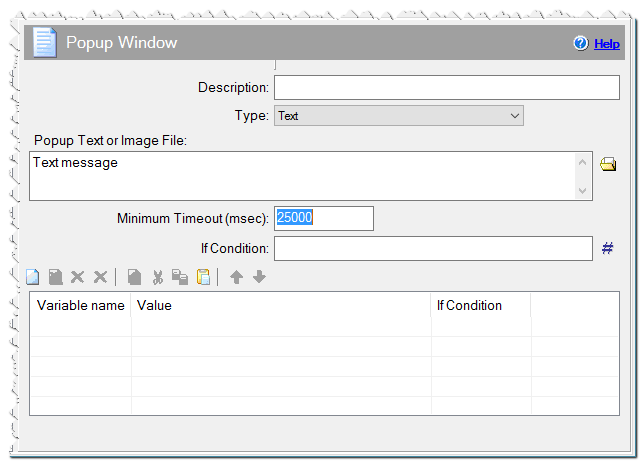This screenshot has height=461, width=640.
Task: Click scroll down arrow in popup text area
Action: click(582, 190)
